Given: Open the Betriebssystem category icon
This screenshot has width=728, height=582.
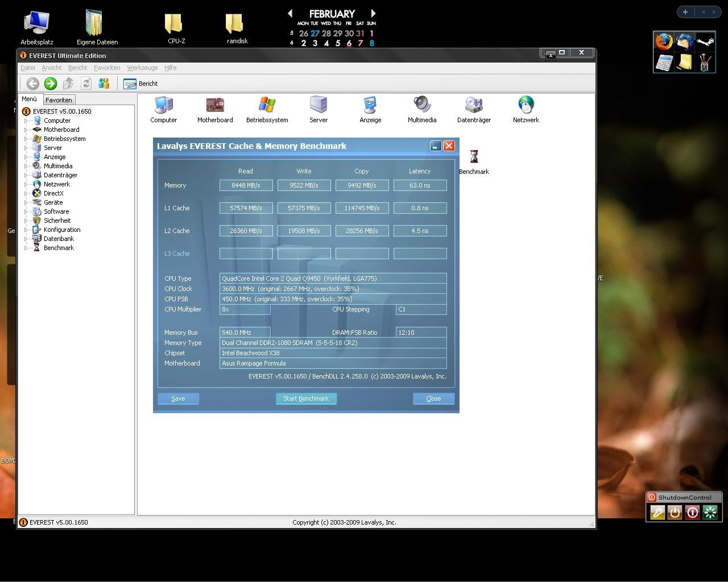Looking at the screenshot, I should [267, 110].
